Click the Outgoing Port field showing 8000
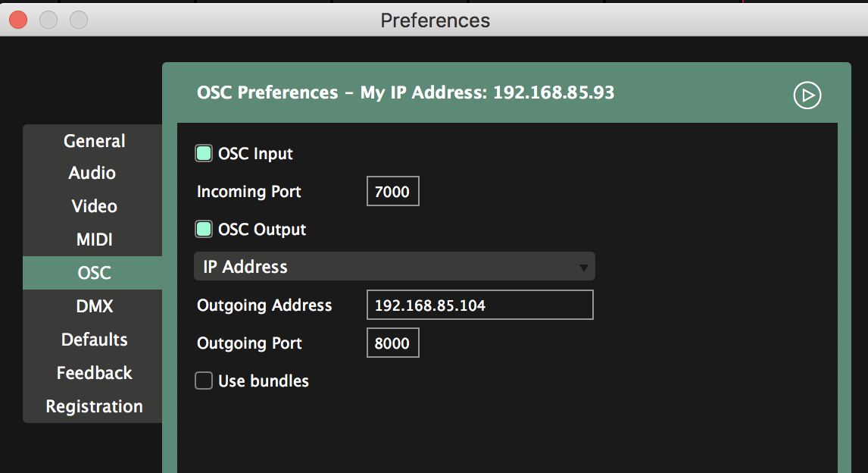 point(392,343)
